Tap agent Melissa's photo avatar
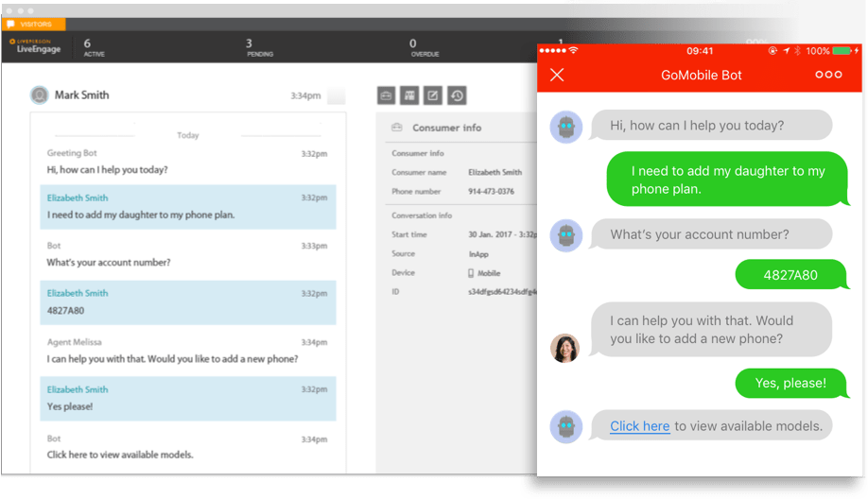 pos(564,349)
